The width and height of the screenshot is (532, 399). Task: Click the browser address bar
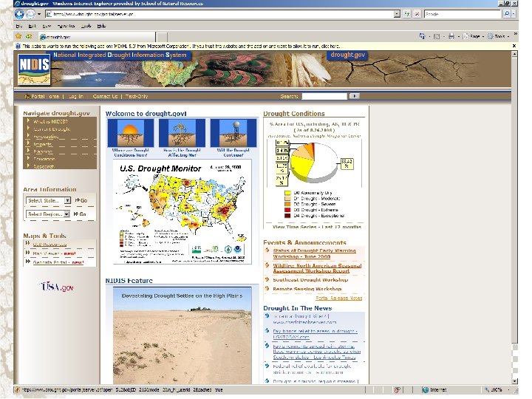pos(223,14)
